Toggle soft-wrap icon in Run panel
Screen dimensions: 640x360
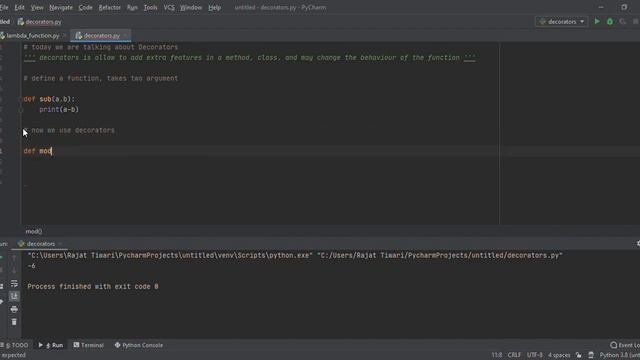pos(14,283)
